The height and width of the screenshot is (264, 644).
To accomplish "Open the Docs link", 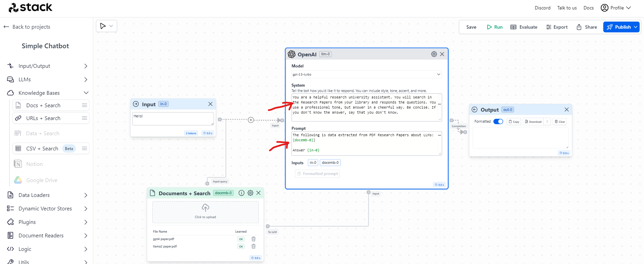I will 588,8.
